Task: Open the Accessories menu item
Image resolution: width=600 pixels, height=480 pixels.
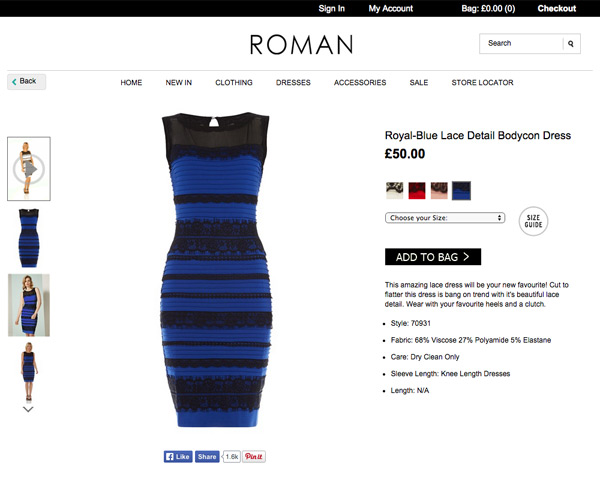Action: pyautogui.click(x=360, y=83)
